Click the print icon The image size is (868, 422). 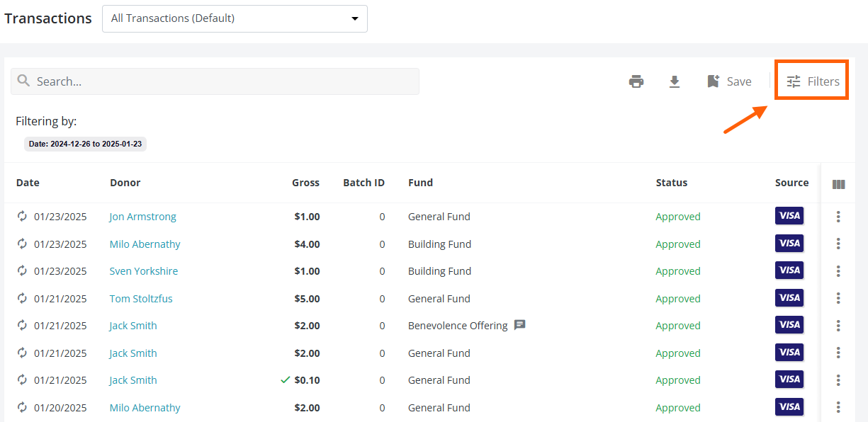point(636,81)
